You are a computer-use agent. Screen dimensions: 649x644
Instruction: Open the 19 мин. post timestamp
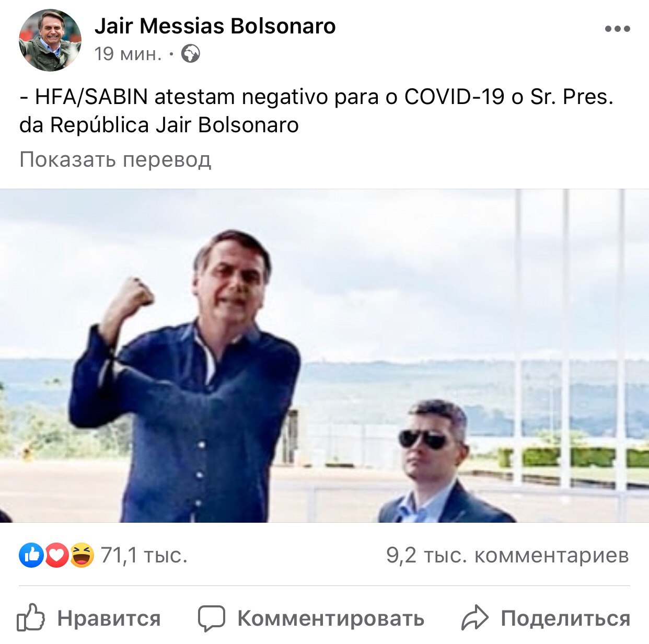coord(128,54)
